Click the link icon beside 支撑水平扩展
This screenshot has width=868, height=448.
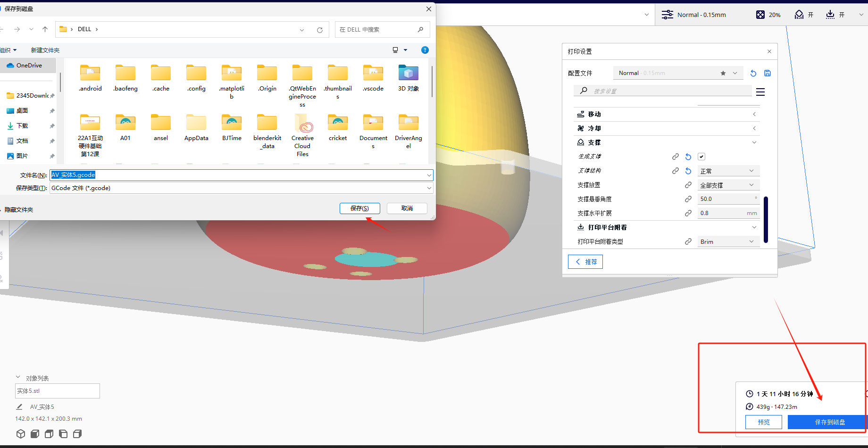pos(688,213)
